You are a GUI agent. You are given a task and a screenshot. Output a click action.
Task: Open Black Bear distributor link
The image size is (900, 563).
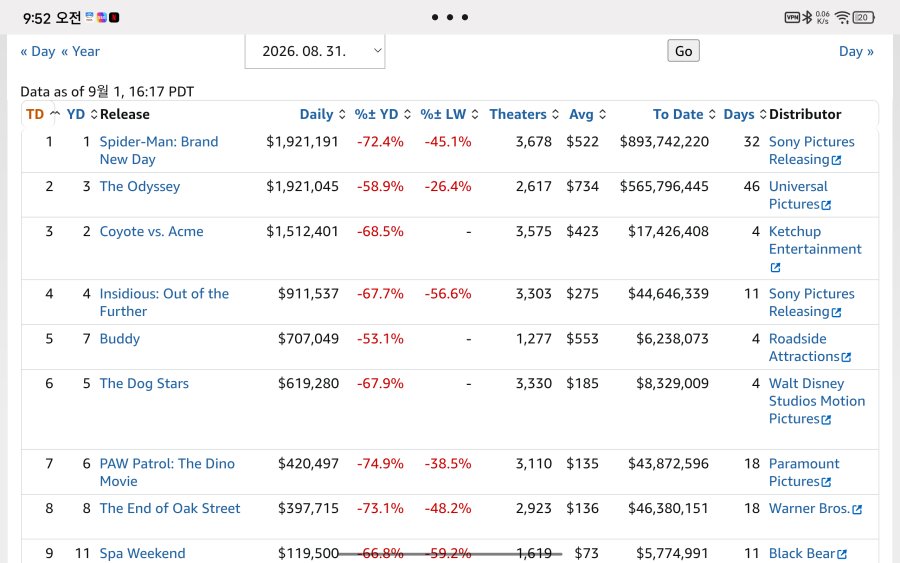click(801, 553)
